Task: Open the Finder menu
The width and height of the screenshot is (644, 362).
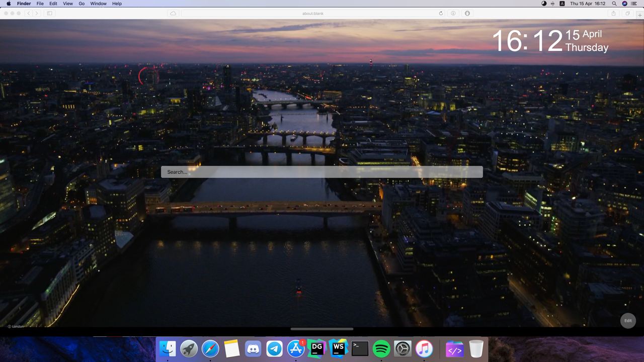Action: click(x=24, y=4)
